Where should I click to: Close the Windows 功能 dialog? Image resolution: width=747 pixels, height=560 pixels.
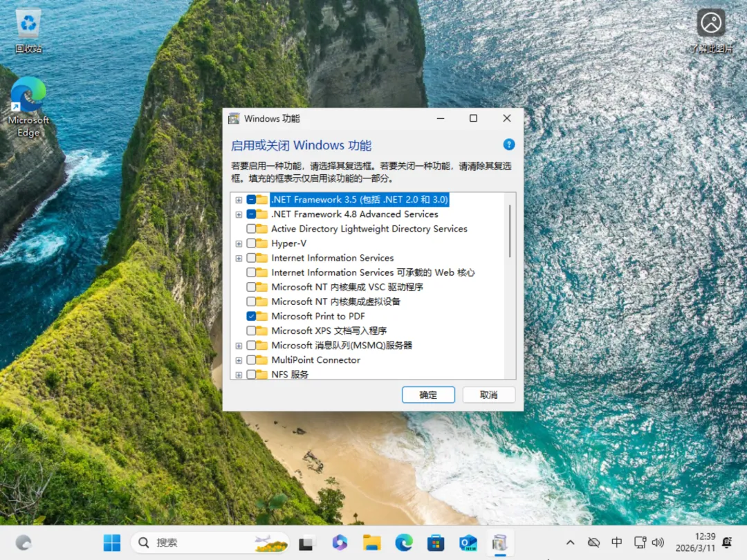507,118
